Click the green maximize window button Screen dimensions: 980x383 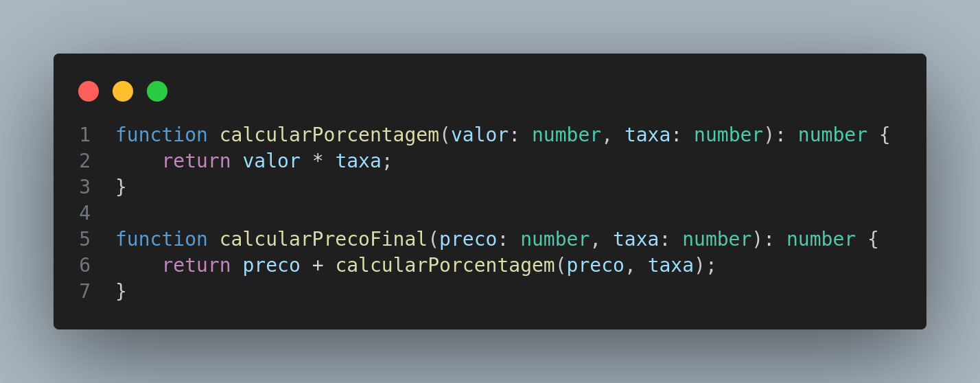tap(157, 91)
